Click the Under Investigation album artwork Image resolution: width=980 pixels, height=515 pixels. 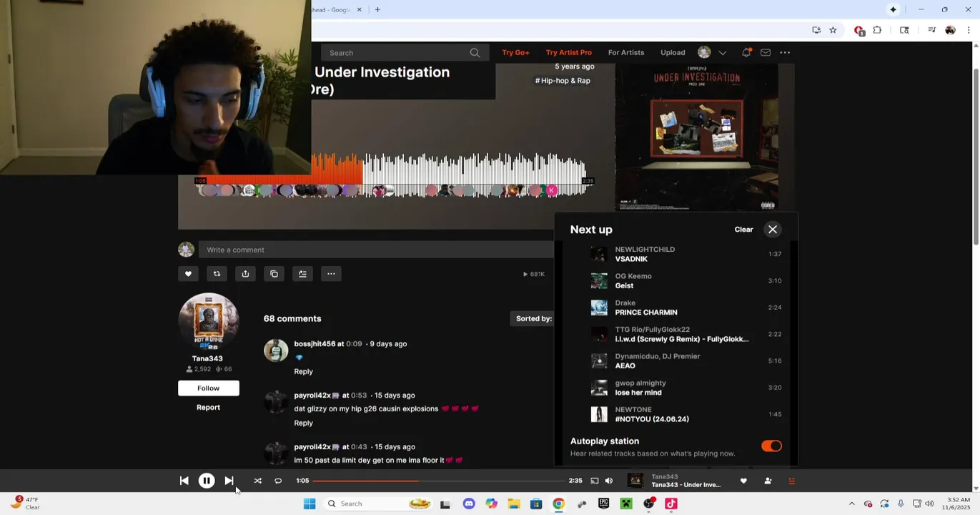click(696, 137)
